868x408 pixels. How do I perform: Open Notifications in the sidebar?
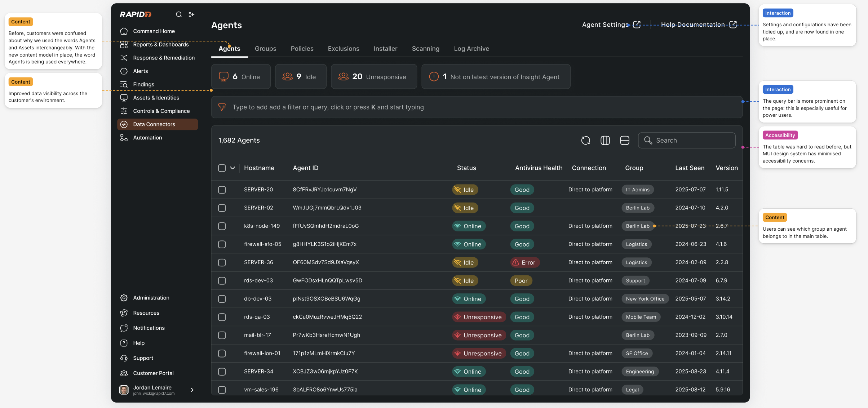[149, 328]
